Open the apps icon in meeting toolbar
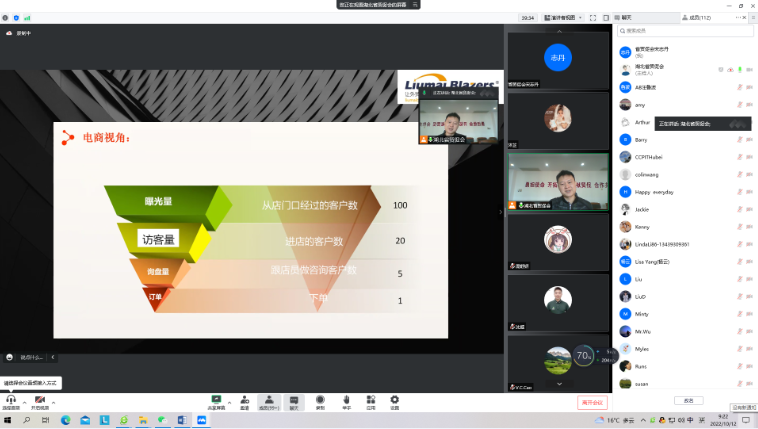758x429 pixels. point(370,400)
